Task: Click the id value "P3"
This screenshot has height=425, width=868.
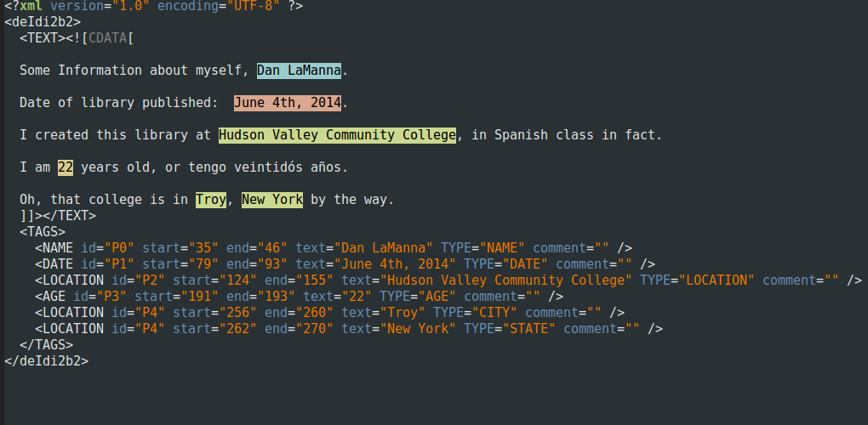Action: tap(116, 297)
